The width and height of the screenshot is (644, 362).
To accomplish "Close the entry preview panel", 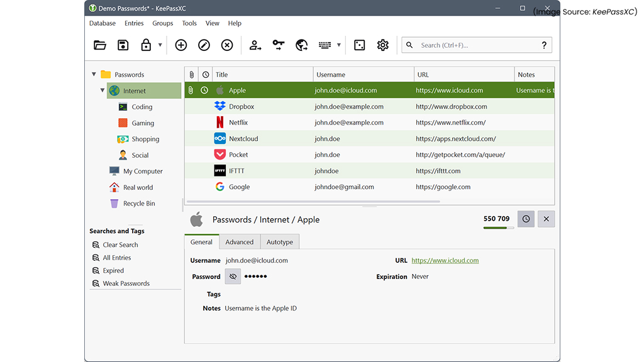I will [x=546, y=219].
